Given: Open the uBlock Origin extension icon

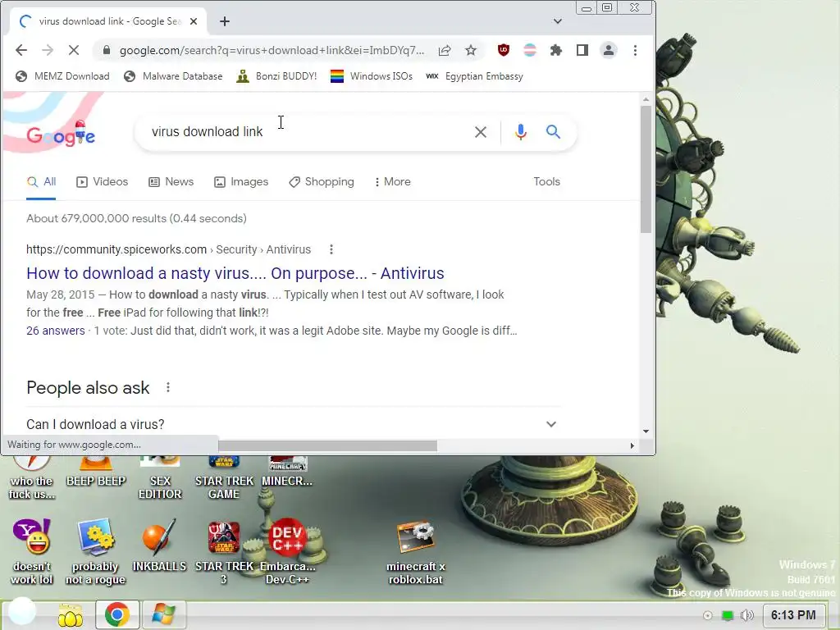Looking at the screenshot, I should [504, 50].
